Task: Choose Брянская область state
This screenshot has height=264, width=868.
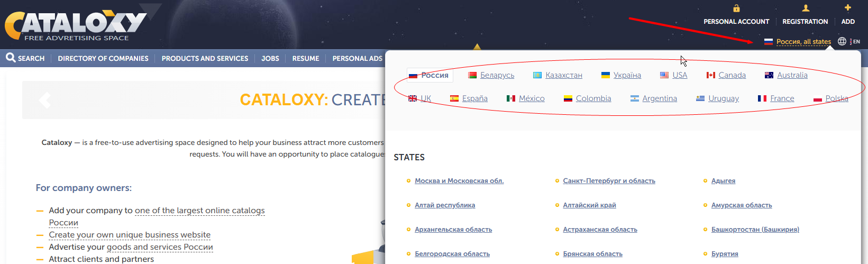Action: [x=592, y=254]
